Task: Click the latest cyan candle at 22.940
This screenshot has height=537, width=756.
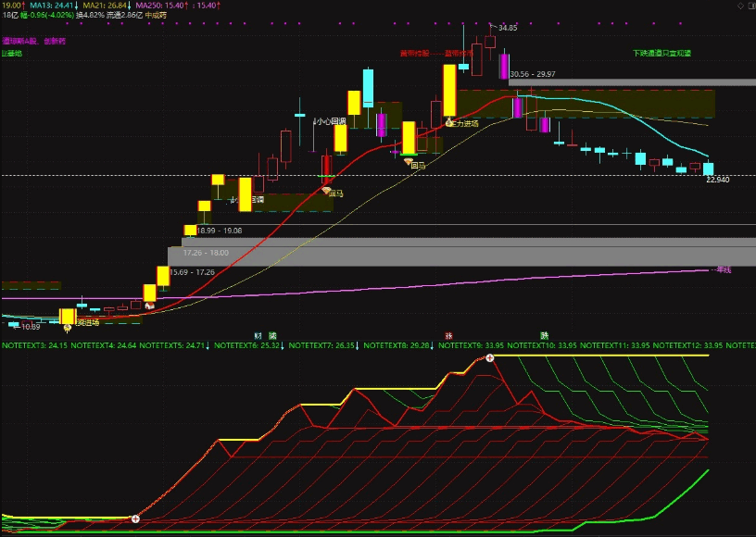Action: click(x=708, y=169)
